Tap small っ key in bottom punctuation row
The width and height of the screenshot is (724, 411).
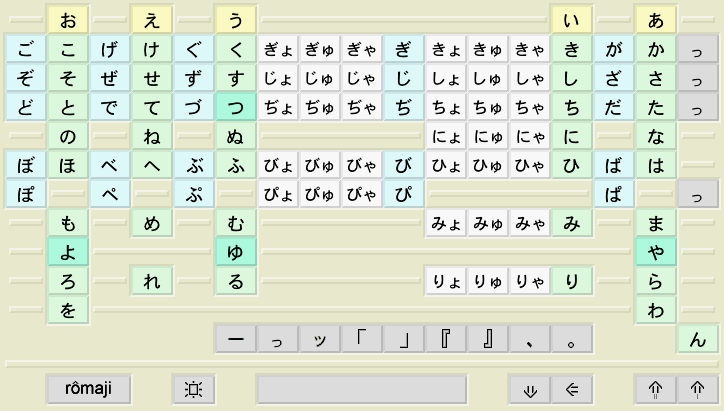click(x=278, y=339)
